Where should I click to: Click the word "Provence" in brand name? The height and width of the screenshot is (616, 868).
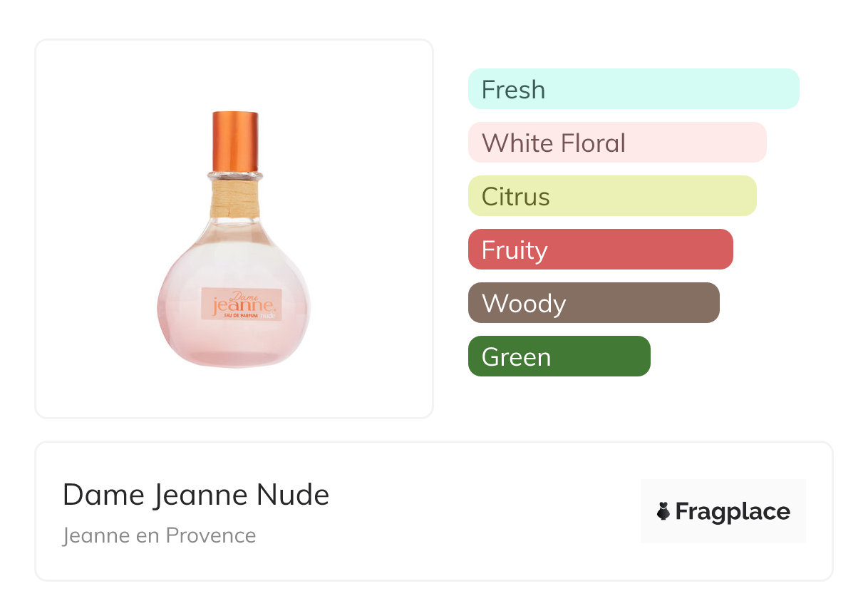tap(210, 535)
